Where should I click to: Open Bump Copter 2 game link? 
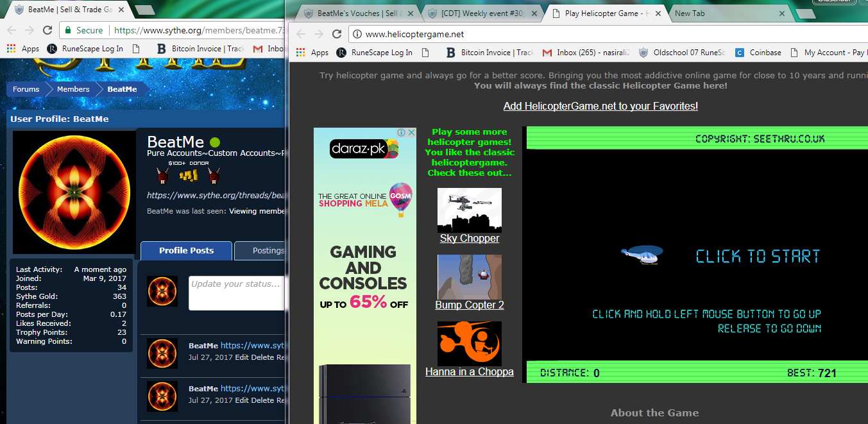coord(470,305)
